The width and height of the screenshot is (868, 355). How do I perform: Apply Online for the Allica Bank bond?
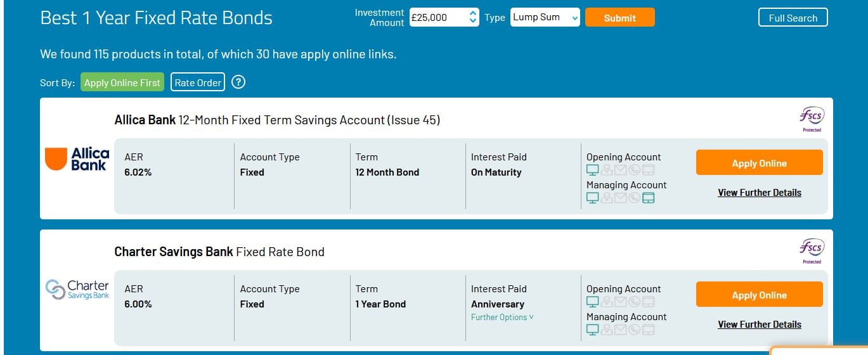759,163
